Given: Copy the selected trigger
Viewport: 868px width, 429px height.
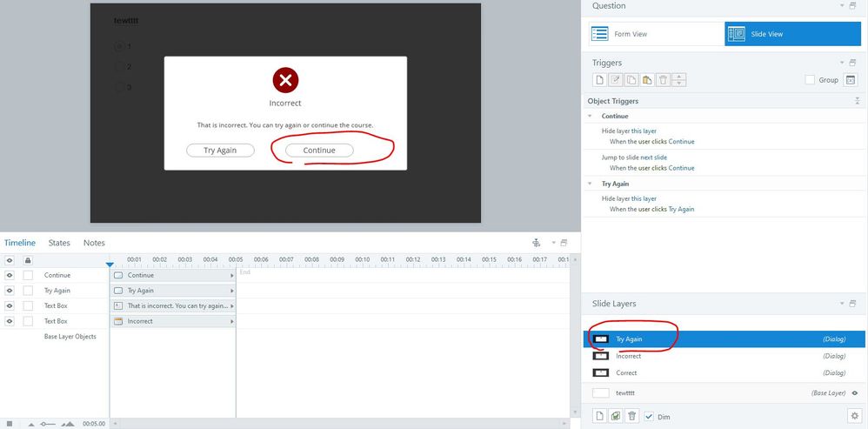Looking at the screenshot, I should pos(631,80).
